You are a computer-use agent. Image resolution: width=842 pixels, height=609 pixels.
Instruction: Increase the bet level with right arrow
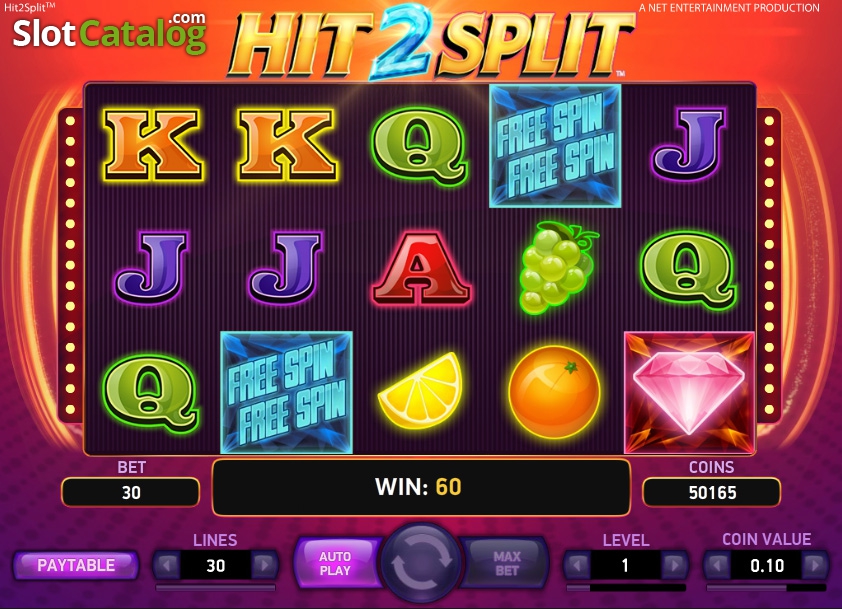(674, 565)
